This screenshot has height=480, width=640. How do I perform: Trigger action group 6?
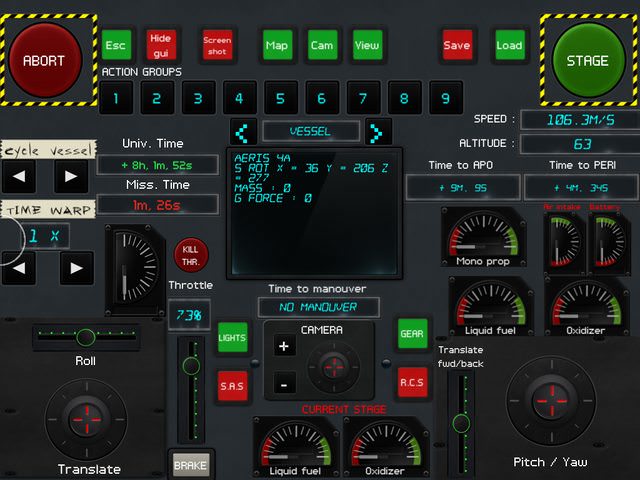[x=322, y=98]
